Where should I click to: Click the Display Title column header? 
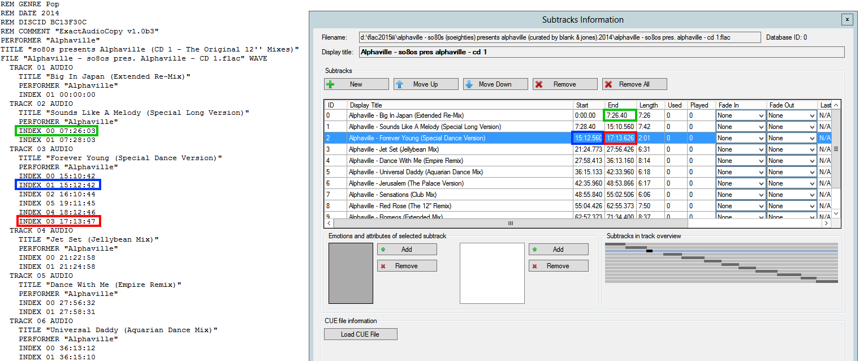460,105
